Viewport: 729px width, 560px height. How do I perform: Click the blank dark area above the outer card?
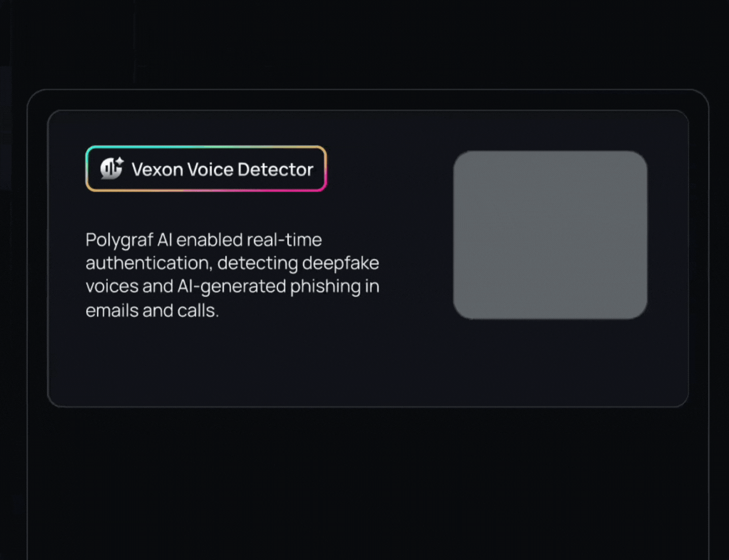tap(364, 44)
